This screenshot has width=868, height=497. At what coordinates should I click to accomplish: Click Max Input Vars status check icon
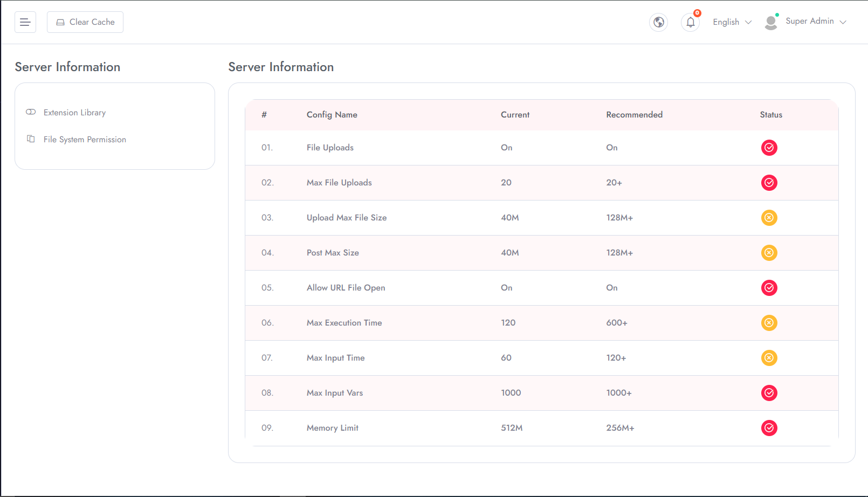click(769, 393)
